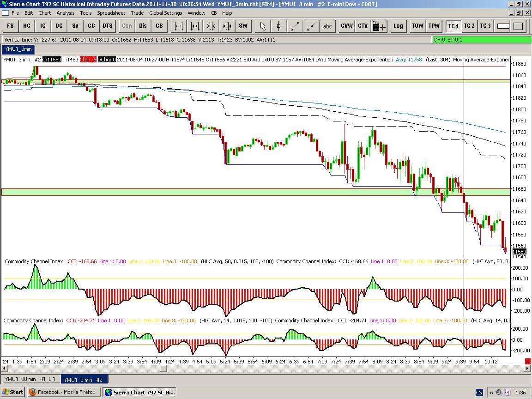Open the chart values table icon
The height and width of the screenshot is (399, 532).
point(379,26)
